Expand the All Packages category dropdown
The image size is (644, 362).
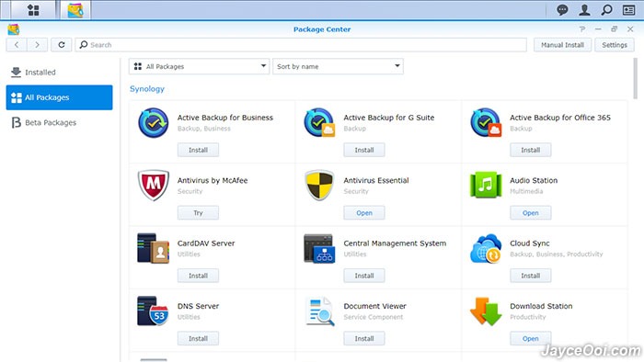pyautogui.click(x=199, y=66)
